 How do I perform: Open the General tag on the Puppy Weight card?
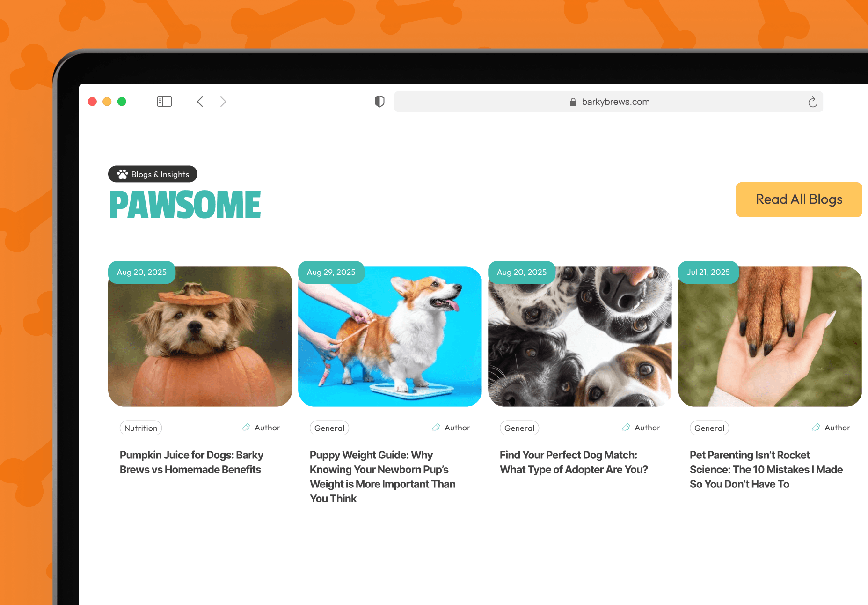point(329,428)
